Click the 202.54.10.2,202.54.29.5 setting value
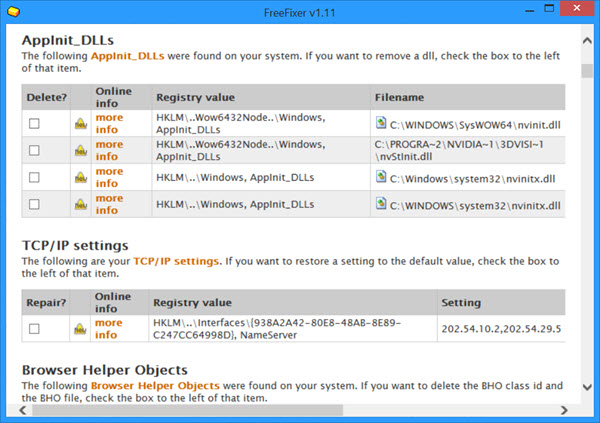The image size is (600, 423). tap(501, 329)
